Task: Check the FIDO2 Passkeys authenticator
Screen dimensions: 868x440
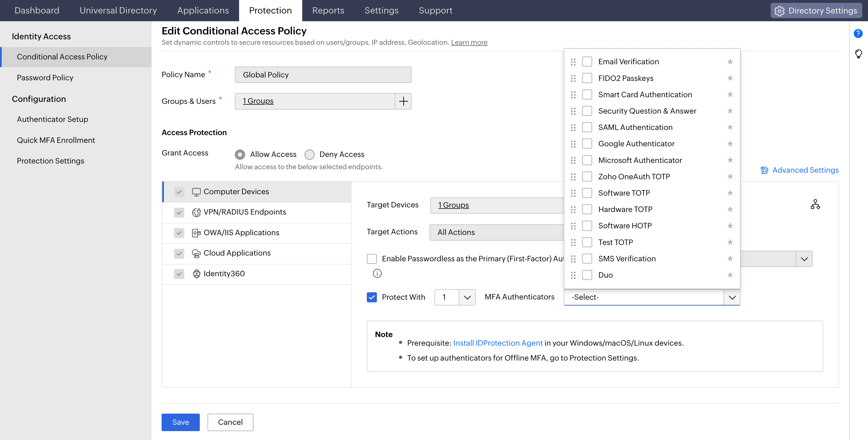Action: point(587,78)
